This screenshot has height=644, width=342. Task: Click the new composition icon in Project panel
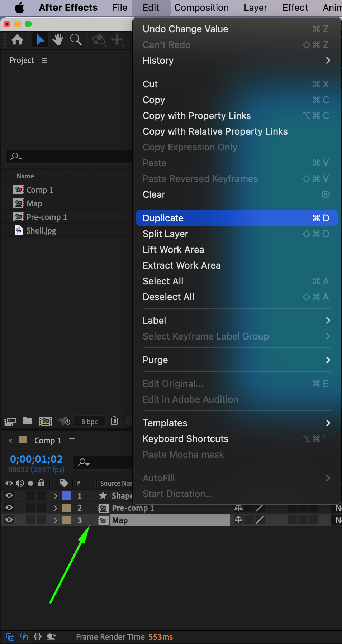pyautogui.click(x=45, y=421)
